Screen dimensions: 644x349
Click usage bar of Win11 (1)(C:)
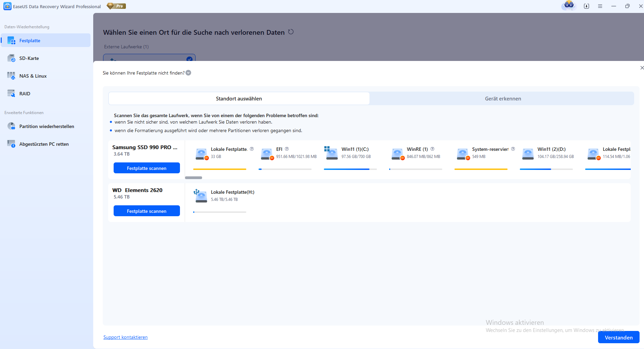pos(350,169)
